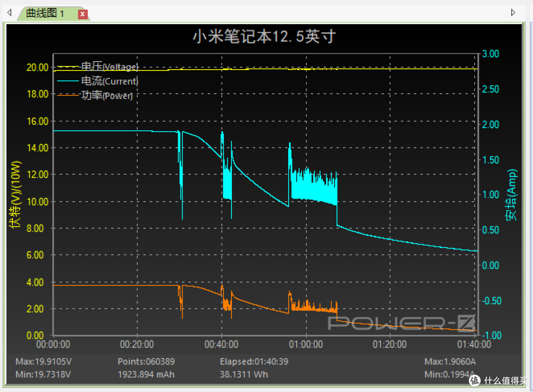Click the 功率(Power) legend entry
The image size is (533, 392).
pyautogui.click(x=106, y=96)
